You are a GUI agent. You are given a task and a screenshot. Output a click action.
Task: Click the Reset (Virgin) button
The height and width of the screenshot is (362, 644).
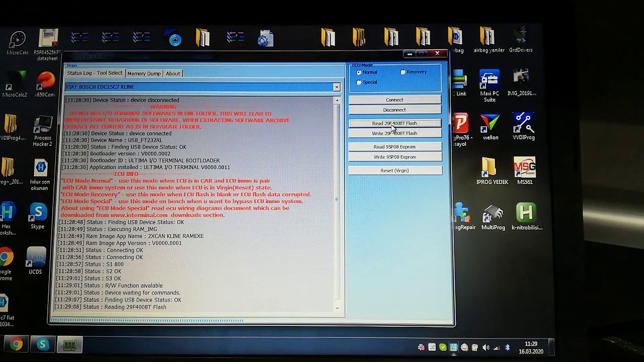395,170
